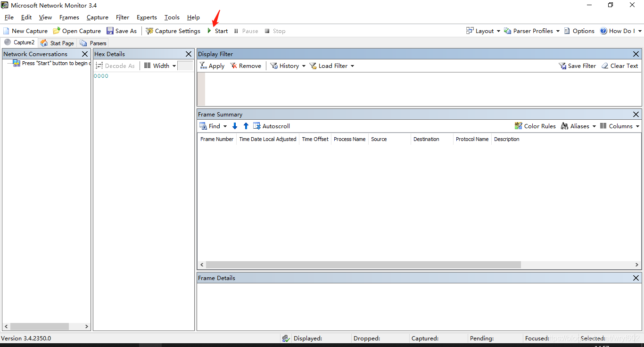Select the Press Start tree item
Screen dimensions: 644x347
coord(51,63)
